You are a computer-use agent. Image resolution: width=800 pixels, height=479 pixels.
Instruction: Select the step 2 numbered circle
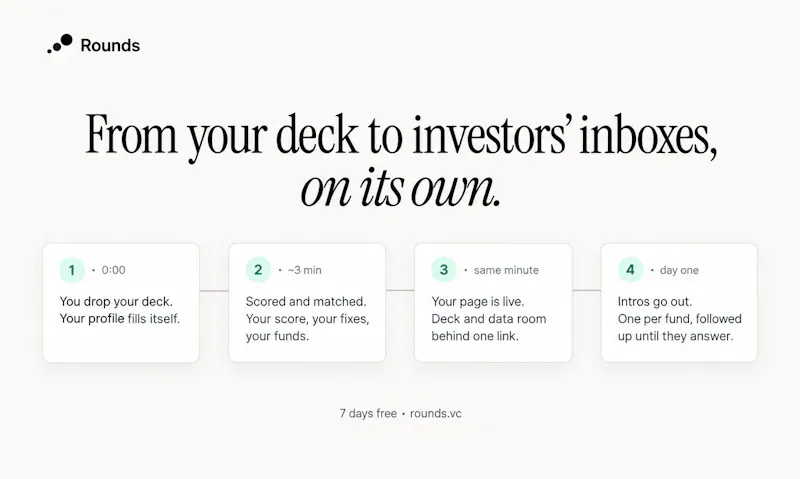258,270
